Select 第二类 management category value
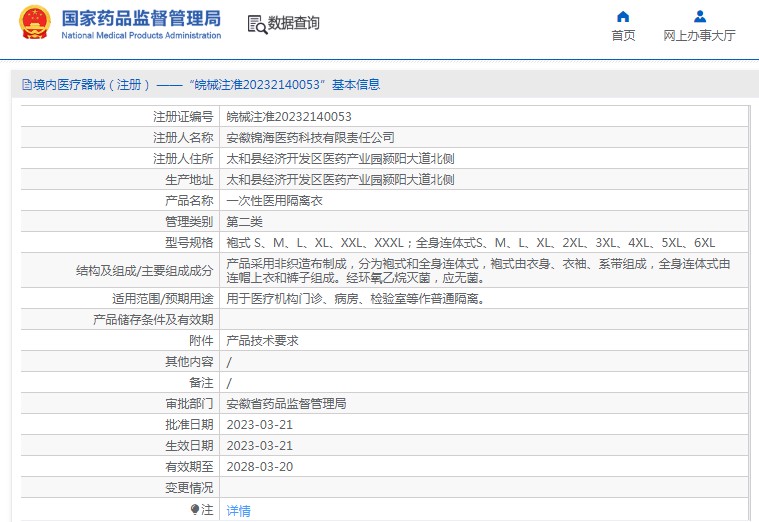 (x=244, y=222)
